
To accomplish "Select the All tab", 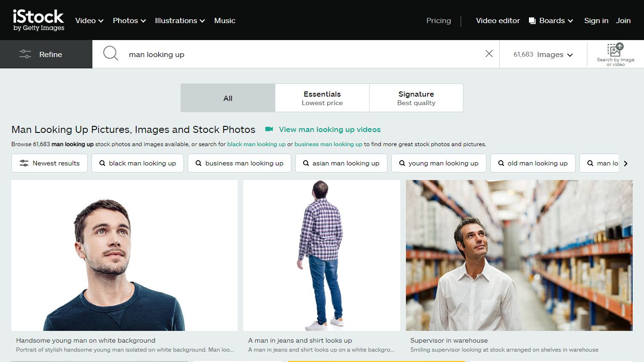I will 228,98.
